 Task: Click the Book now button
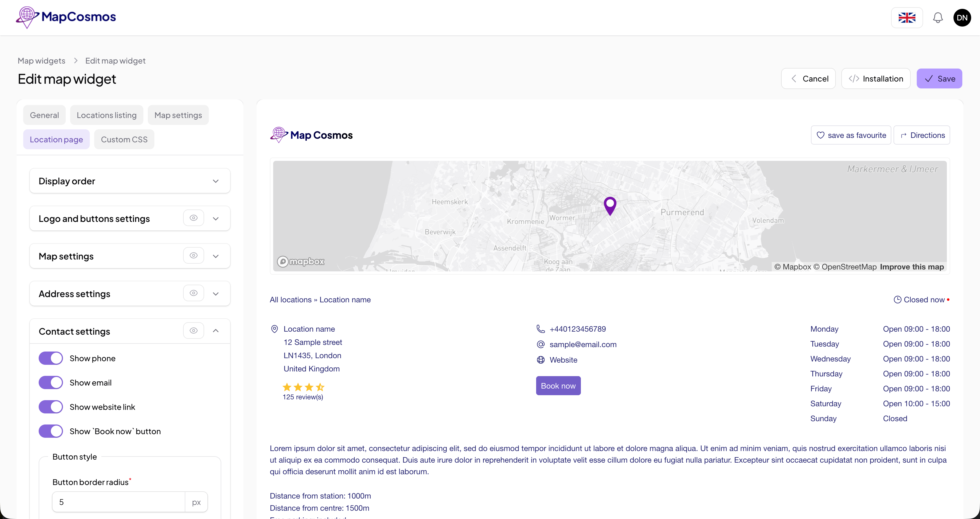click(x=558, y=386)
